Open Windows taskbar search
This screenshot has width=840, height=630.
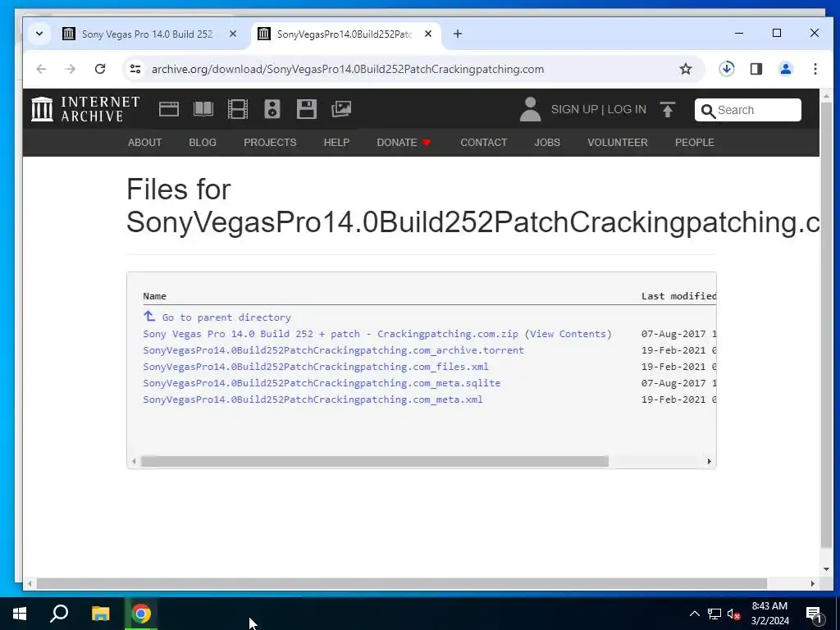click(x=59, y=614)
